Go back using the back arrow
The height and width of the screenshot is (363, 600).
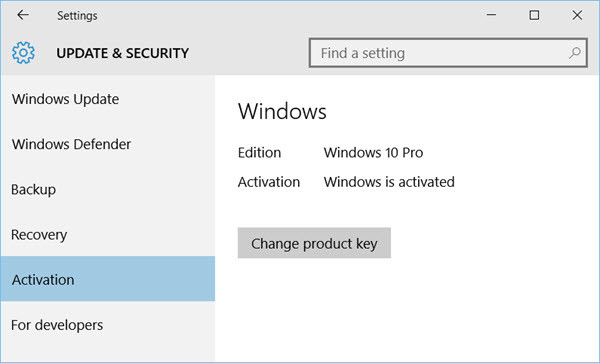coord(23,15)
